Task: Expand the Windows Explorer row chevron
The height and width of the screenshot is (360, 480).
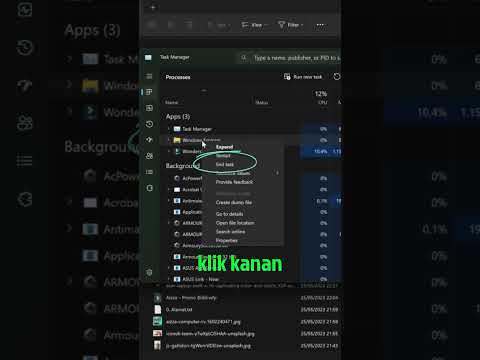Action: point(169,140)
